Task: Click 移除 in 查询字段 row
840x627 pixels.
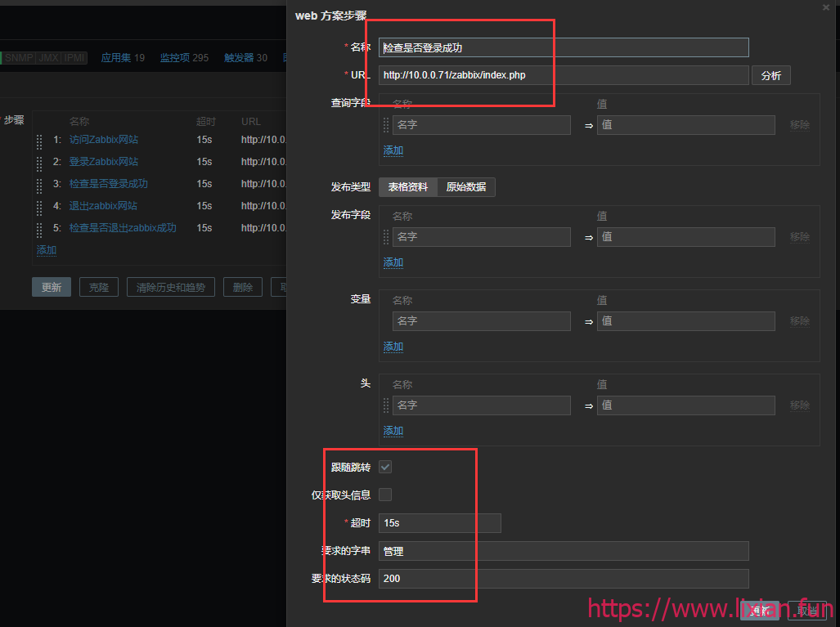Action: pyautogui.click(x=799, y=125)
